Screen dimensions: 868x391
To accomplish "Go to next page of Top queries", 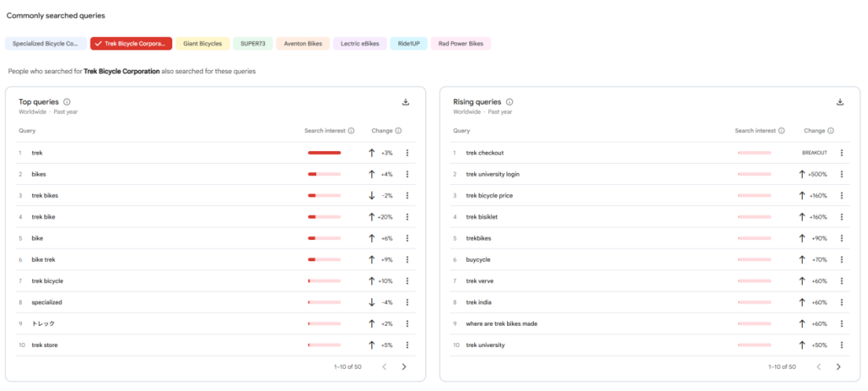I will pyautogui.click(x=403, y=367).
